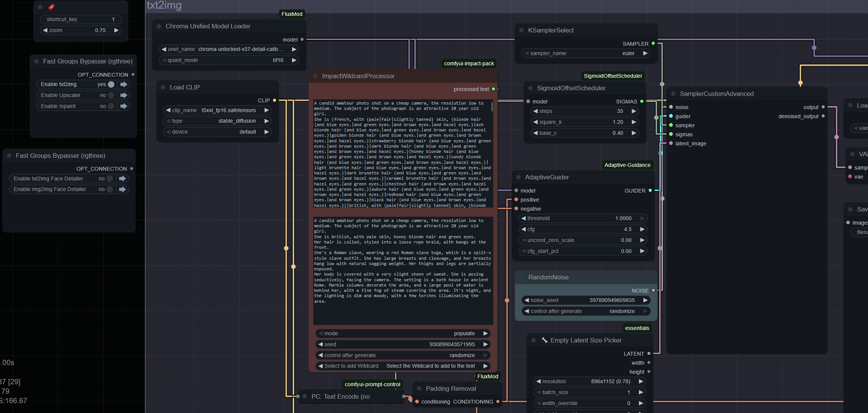
Task: Click go-to arrow for Enable img2img Face Detailer
Action: [x=123, y=189]
